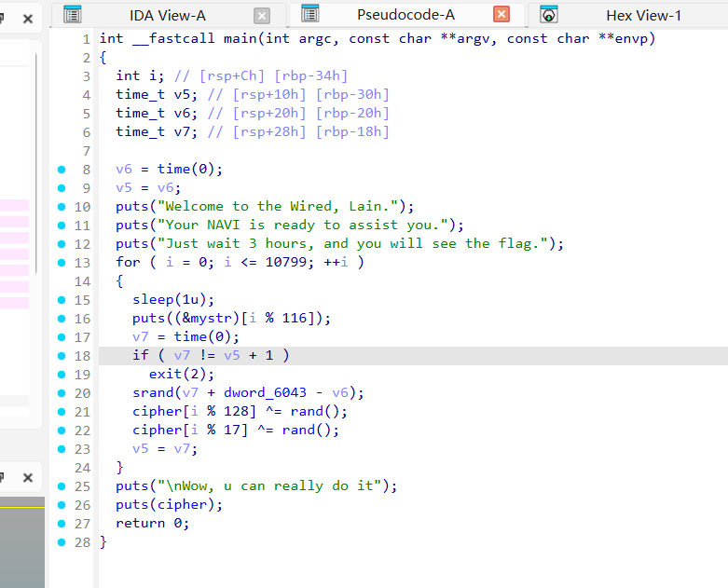Close the Pseudocode-A tab
The width and height of the screenshot is (728, 588).
point(501,15)
